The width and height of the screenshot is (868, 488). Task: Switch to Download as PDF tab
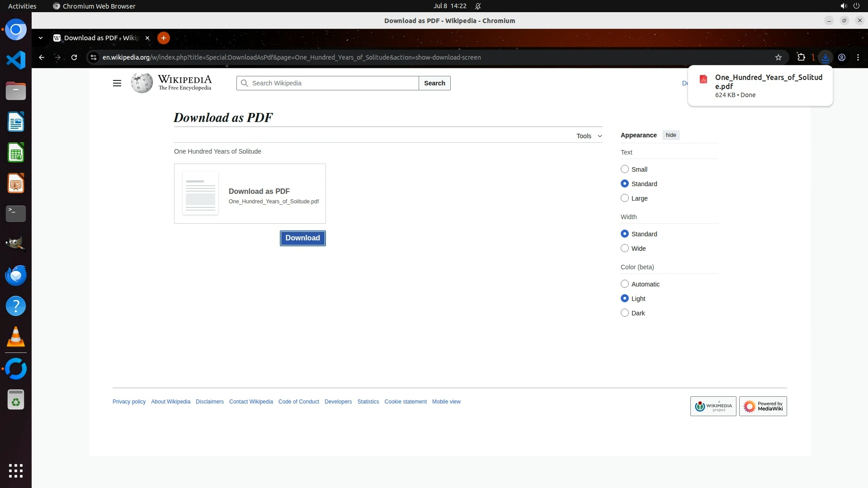(x=101, y=38)
